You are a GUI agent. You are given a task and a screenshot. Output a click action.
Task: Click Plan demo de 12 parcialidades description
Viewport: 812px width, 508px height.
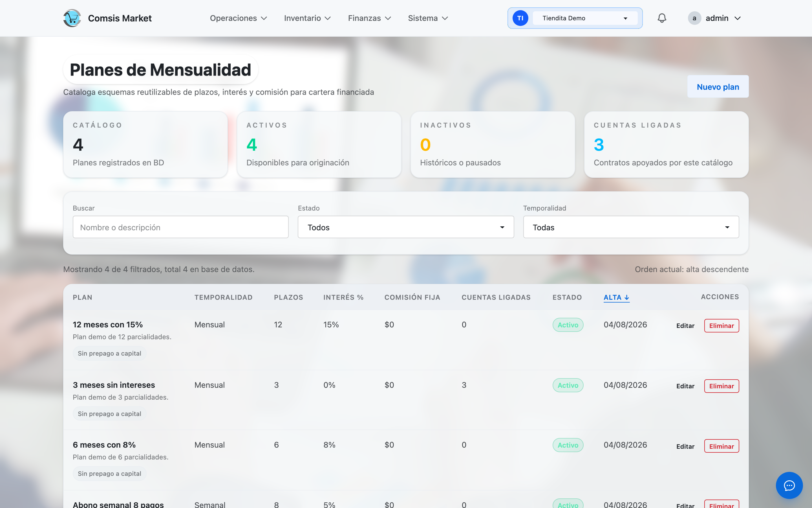tap(122, 337)
